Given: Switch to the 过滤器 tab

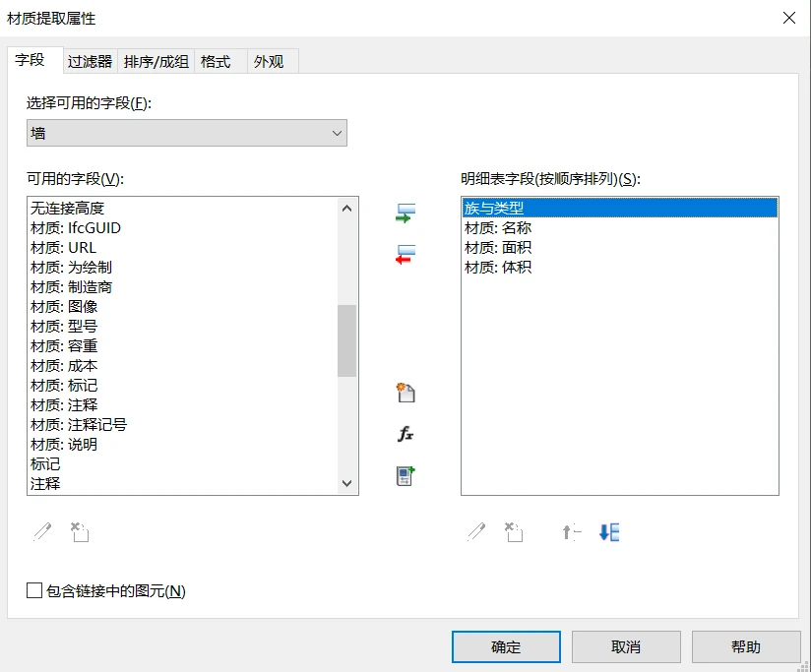Looking at the screenshot, I should [x=90, y=62].
